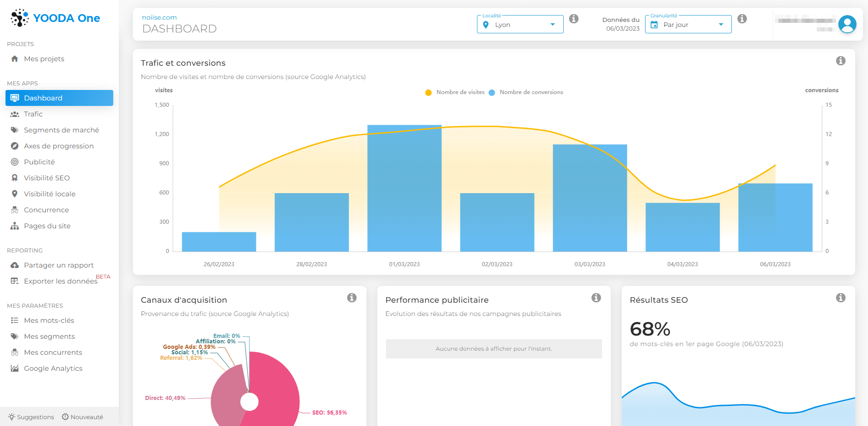Open Segments de marché
The width and height of the screenshot is (868, 426).
[59, 130]
